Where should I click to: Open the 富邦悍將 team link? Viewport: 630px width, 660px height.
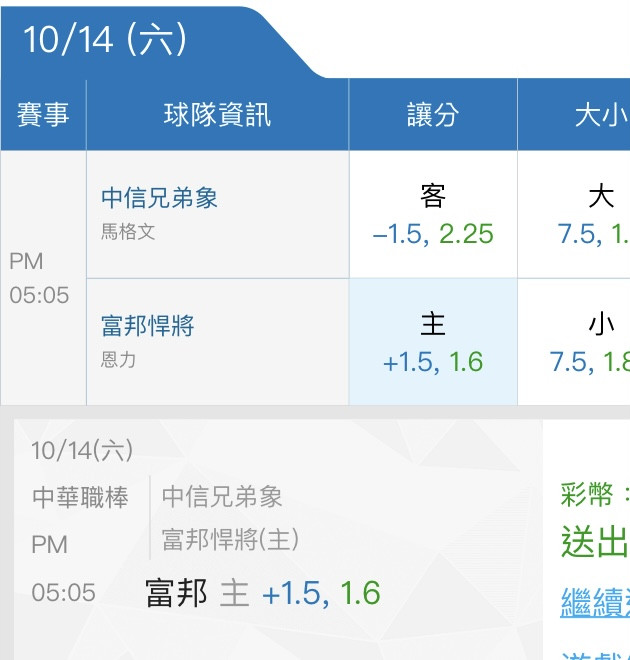click(x=148, y=325)
